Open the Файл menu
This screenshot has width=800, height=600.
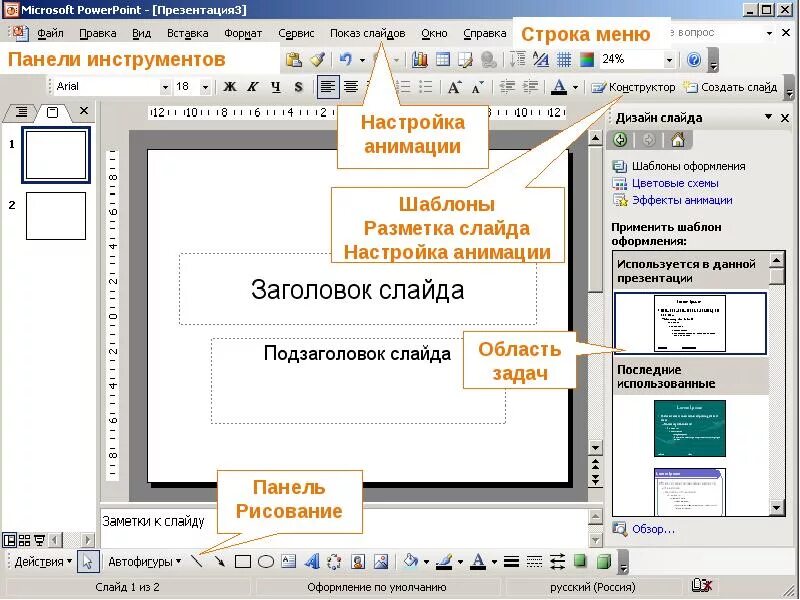point(50,33)
